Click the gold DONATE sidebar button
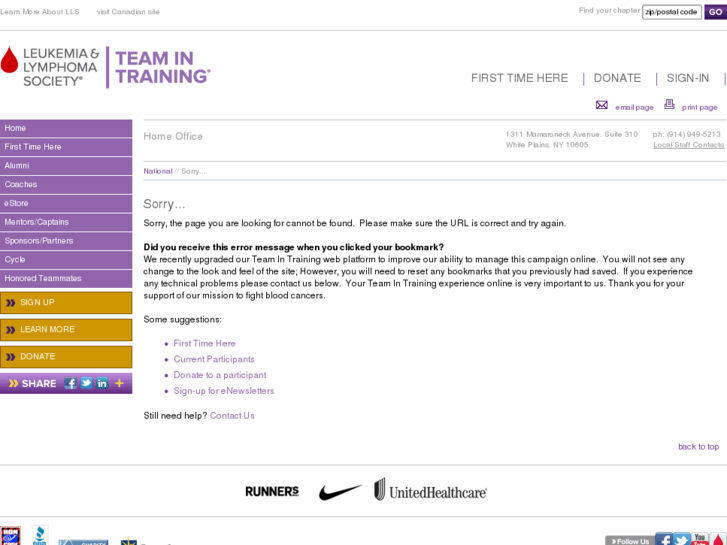The image size is (727, 545). (x=66, y=357)
